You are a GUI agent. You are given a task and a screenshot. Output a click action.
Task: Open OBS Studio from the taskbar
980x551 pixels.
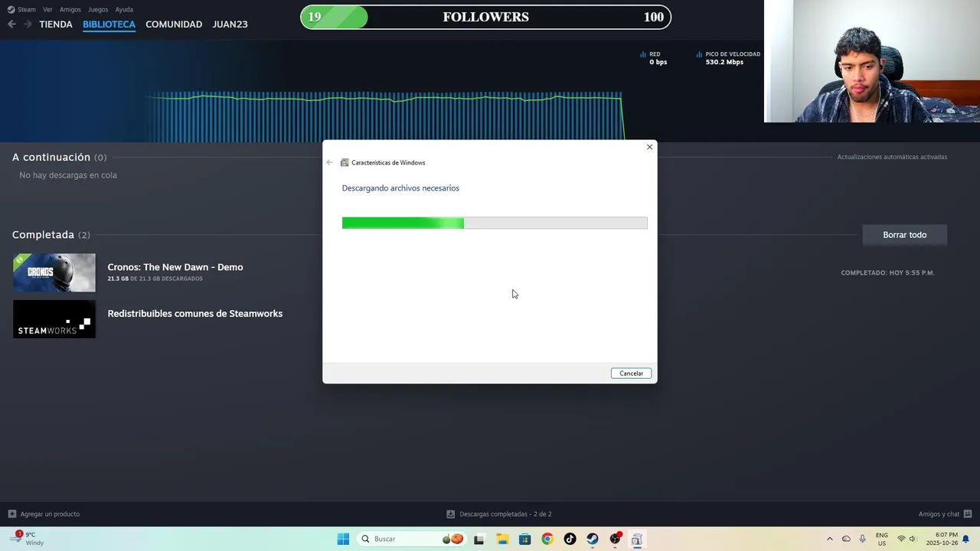pos(615,539)
